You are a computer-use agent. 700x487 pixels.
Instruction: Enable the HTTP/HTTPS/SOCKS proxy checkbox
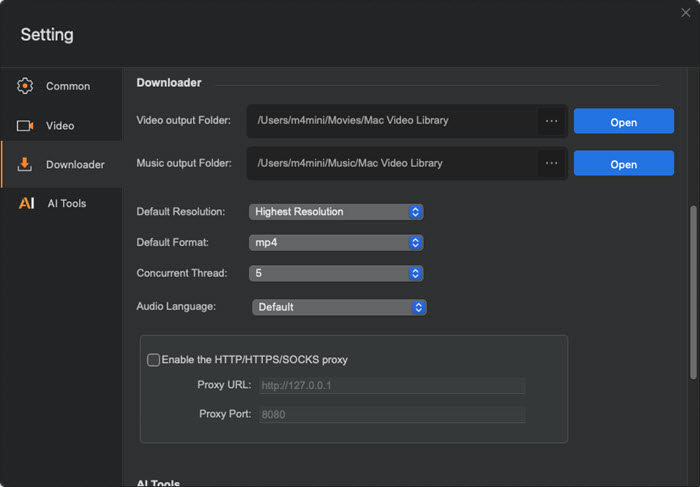click(x=153, y=360)
